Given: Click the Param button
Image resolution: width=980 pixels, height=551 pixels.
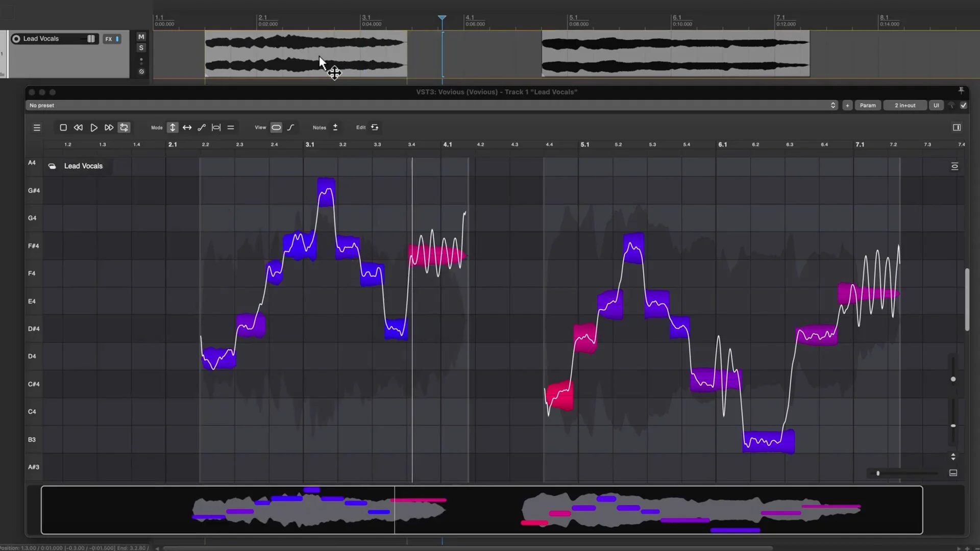Looking at the screenshot, I should (x=868, y=105).
